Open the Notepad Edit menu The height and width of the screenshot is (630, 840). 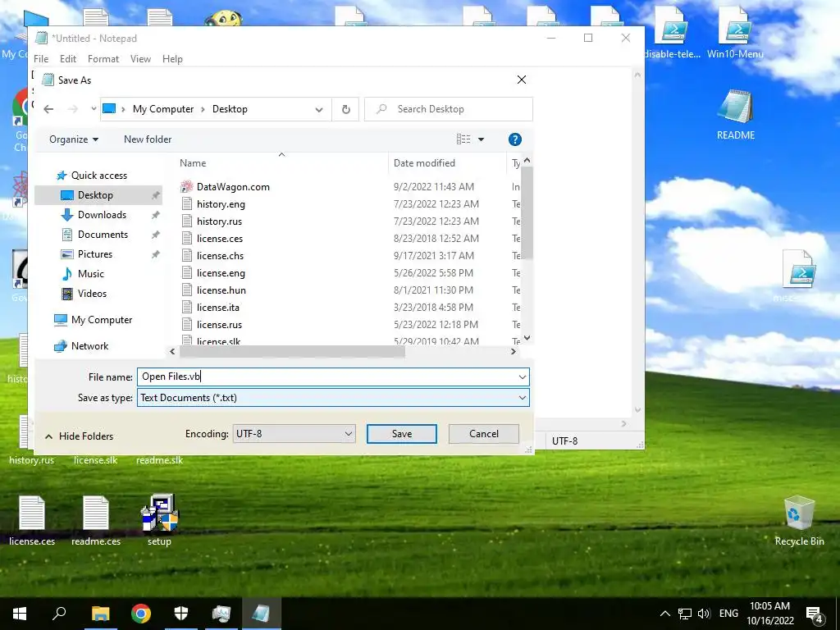pyautogui.click(x=68, y=59)
